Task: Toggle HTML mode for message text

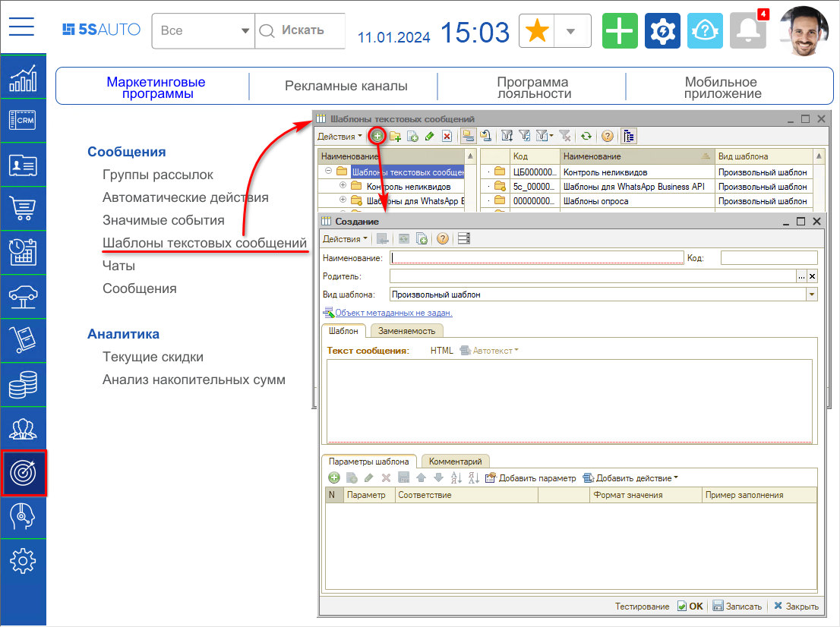Action: [x=441, y=350]
